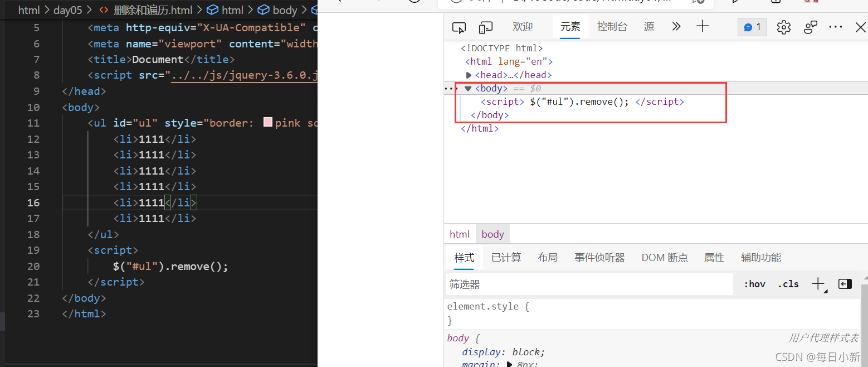Click the day05 breadcrumb in VS Code
This screenshot has width=868, height=367.
pyautogui.click(x=68, y=10)
